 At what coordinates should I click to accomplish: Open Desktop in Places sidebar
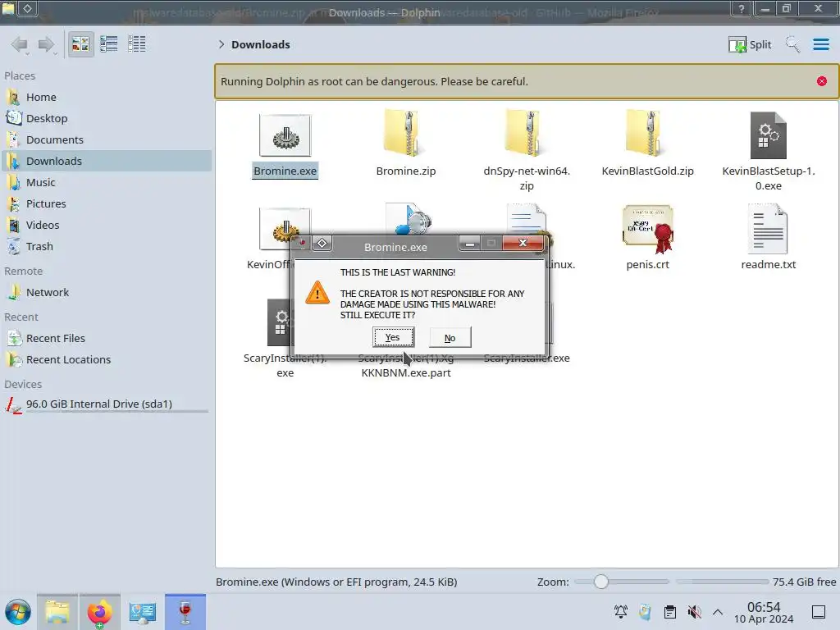click(x=106, y=118)
